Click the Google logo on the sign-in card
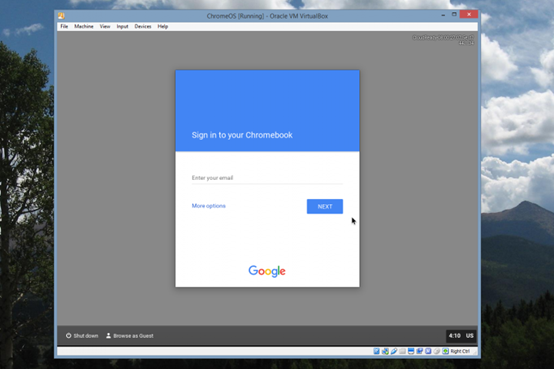Image resolution: width=554 pixels, height=369 pixels. (x=267, y=271)
